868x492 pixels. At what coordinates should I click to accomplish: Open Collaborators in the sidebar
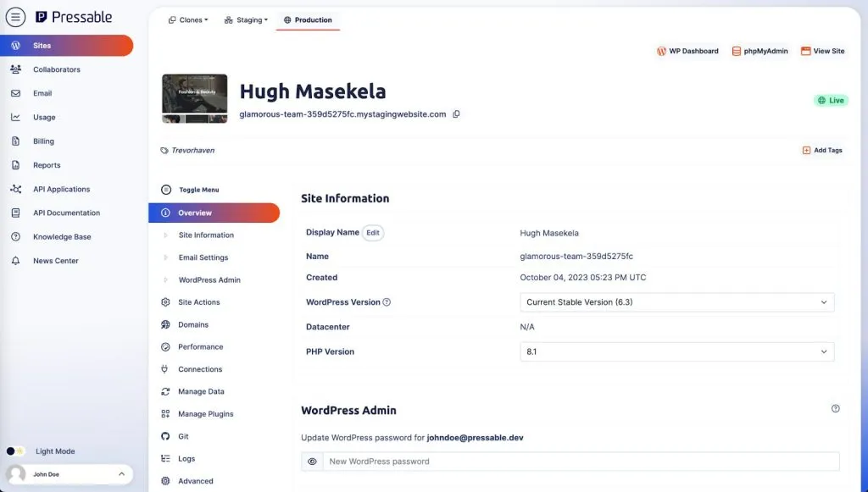[x=57, y=69]
